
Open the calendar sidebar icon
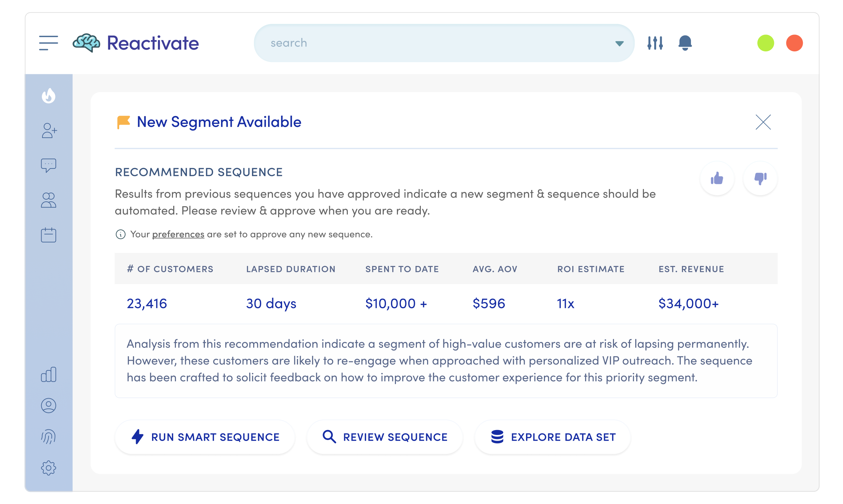48,235
